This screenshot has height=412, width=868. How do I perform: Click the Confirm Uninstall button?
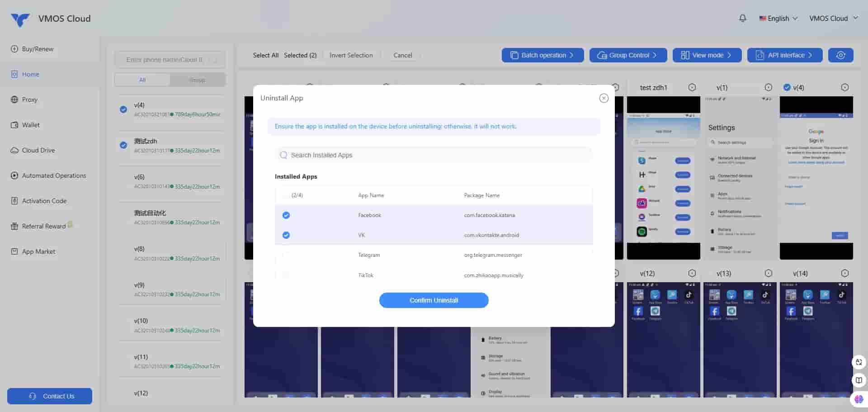[434, 300]
